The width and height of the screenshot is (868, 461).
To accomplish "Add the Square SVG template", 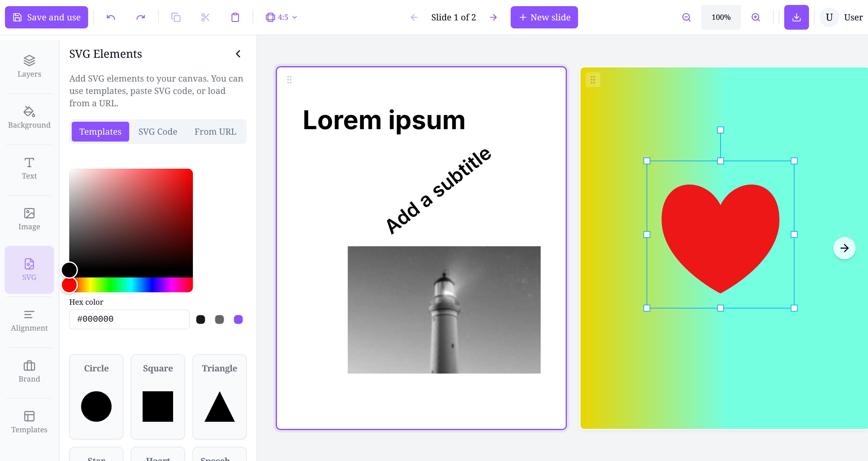I will 158,397.
